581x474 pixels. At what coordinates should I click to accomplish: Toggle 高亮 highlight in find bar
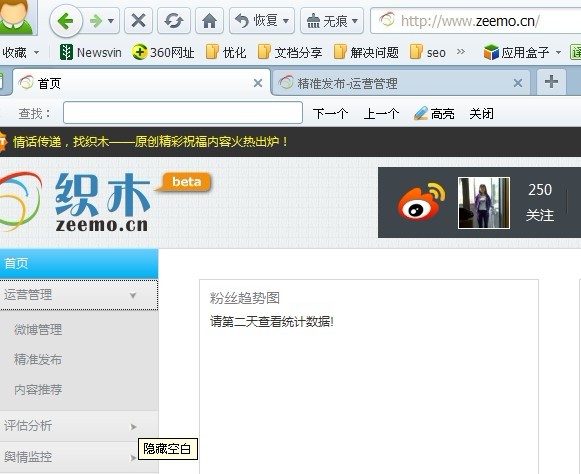(x=434, y=113)
